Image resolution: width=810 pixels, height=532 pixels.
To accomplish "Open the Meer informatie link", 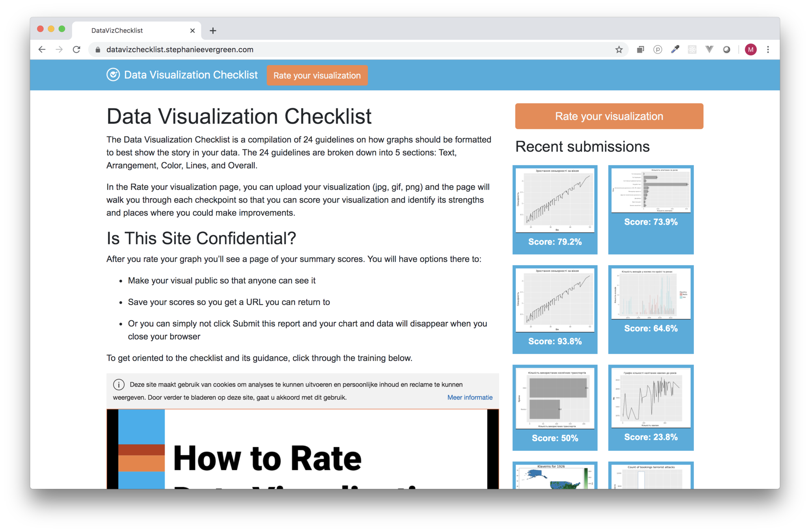I will point(470,397).
